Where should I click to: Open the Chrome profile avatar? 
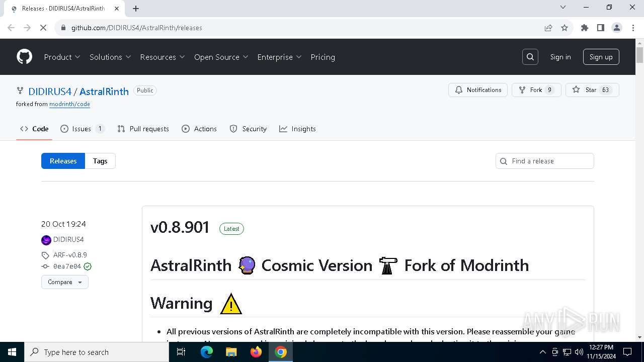click(617, 28)
